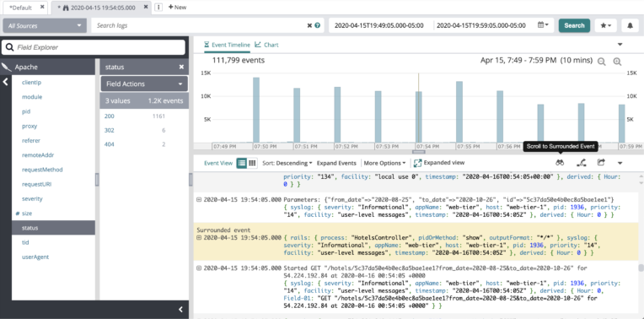Toggle Expanded view
Viewport: 644px width, 319px height.
tap(439, 163)
